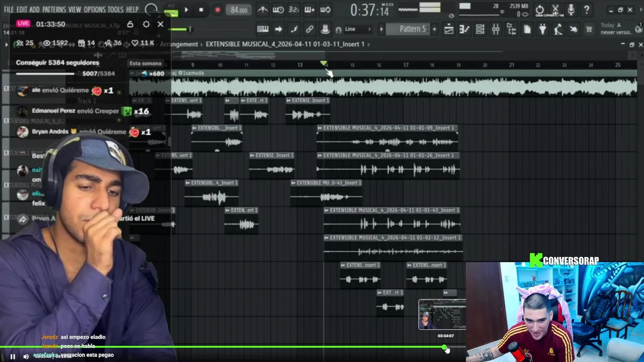Open the VIEW menu
644x362 pixels.
[74, 10]
